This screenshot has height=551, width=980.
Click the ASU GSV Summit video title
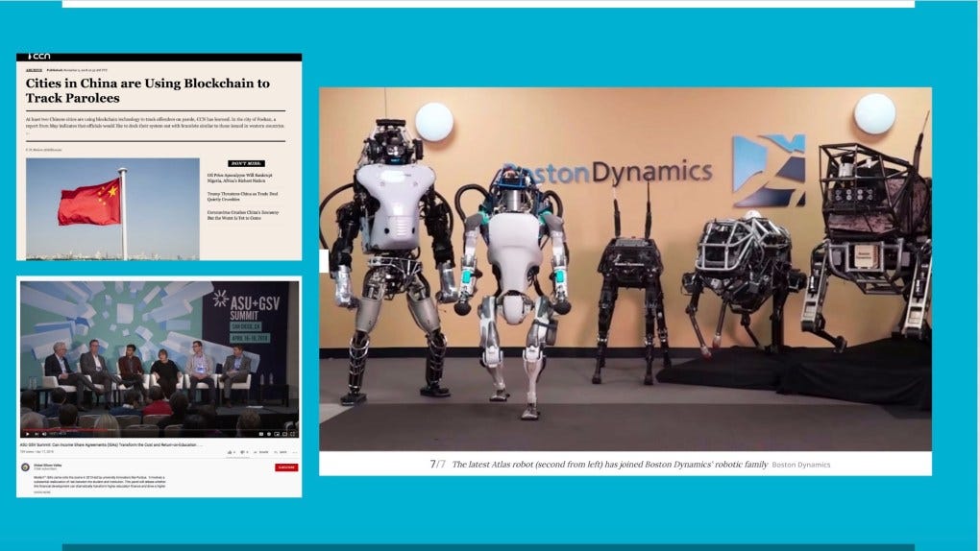point(111,444)
